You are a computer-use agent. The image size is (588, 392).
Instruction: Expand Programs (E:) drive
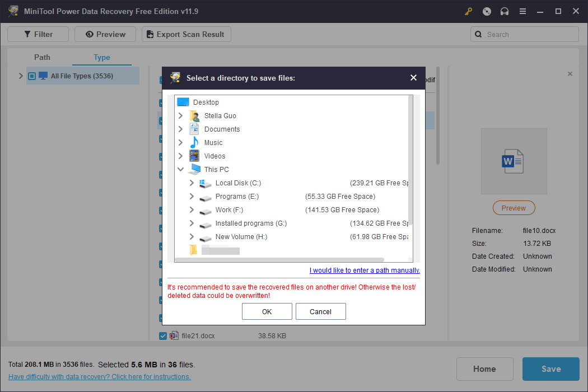pos(192,196)
